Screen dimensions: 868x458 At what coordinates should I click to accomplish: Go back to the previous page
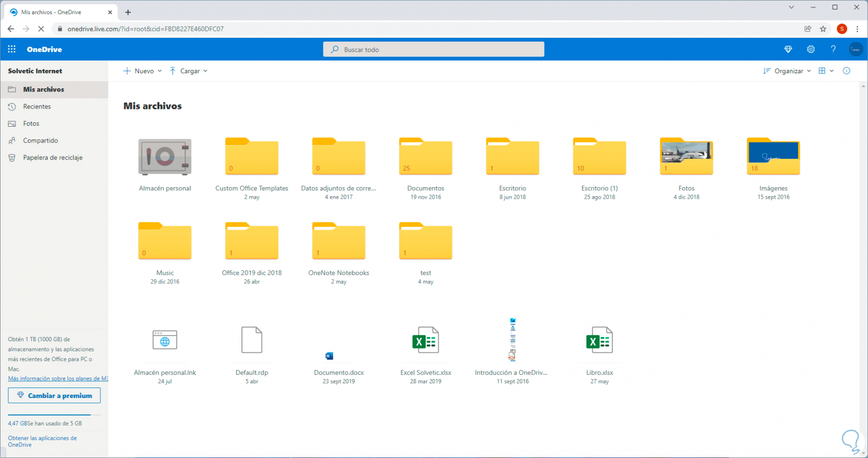(11, 29)
